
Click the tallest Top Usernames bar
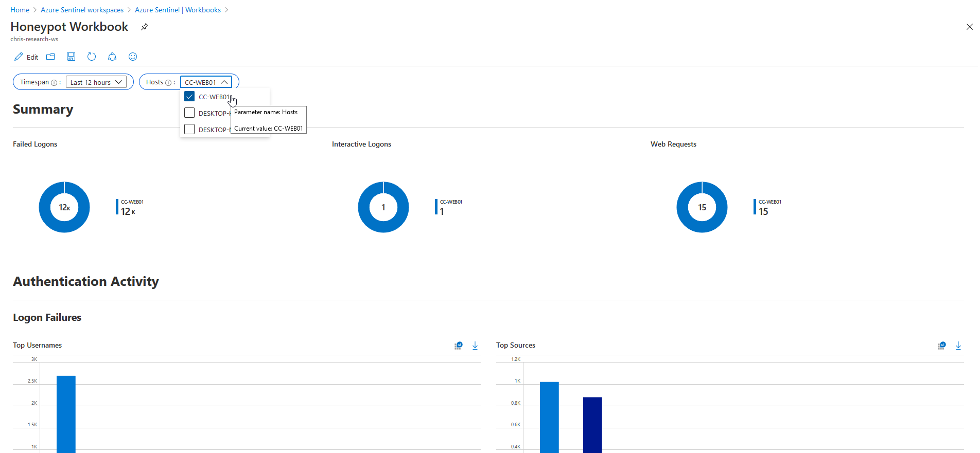pos(66,414)
